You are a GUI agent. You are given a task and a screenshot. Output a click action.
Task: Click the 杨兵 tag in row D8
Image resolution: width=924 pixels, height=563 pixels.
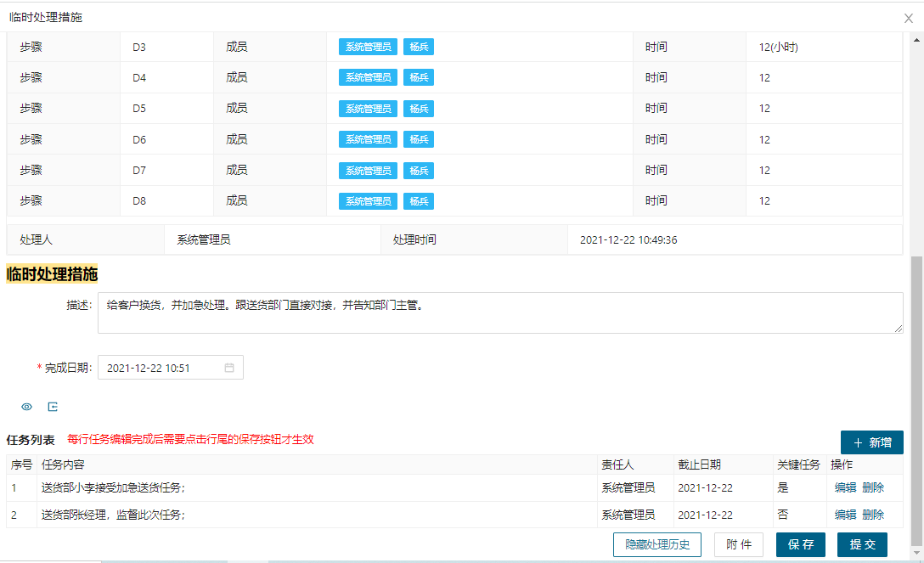(x=419, y=201)
